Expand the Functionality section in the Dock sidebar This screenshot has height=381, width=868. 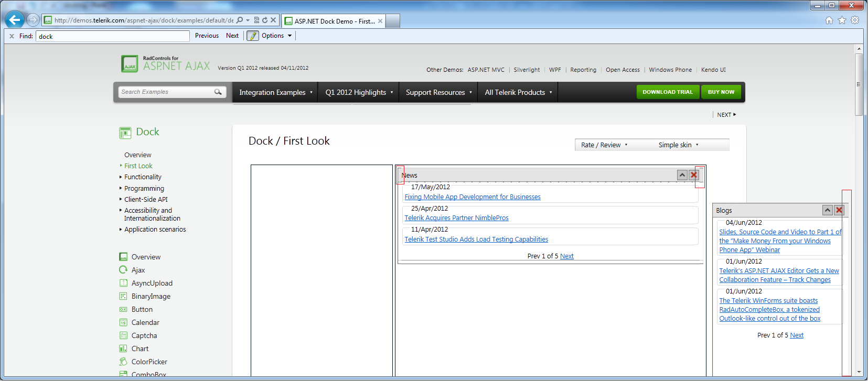pos(143,177)
